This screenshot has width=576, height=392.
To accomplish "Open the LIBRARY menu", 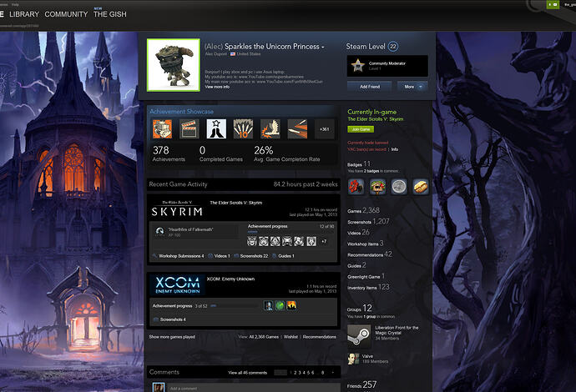I will point(24,14).
